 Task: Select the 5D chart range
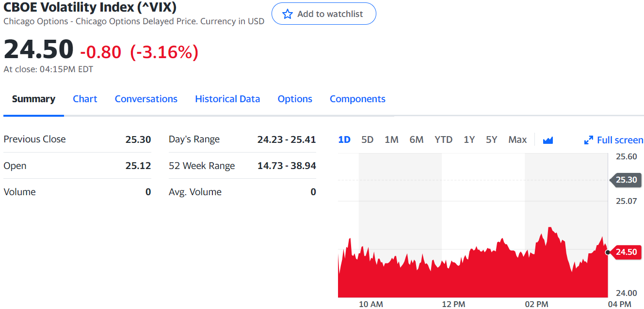click(368, 139)
